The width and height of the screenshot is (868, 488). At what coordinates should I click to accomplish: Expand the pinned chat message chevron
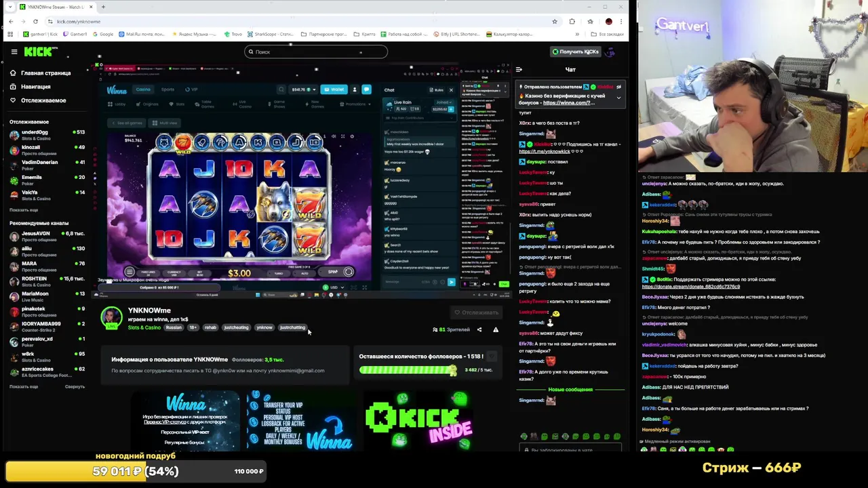coord(618,97)
